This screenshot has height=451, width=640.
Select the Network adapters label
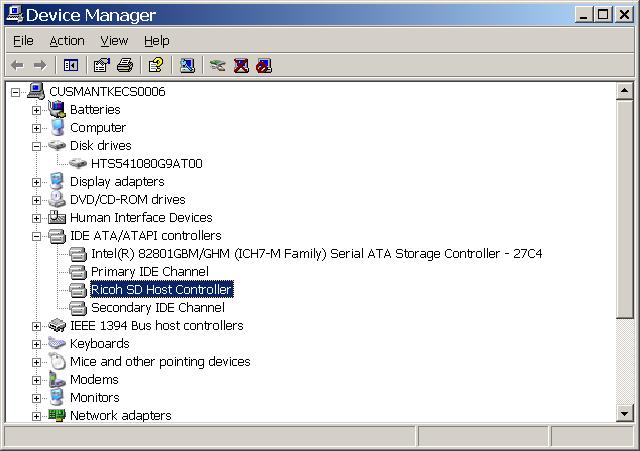121,415
